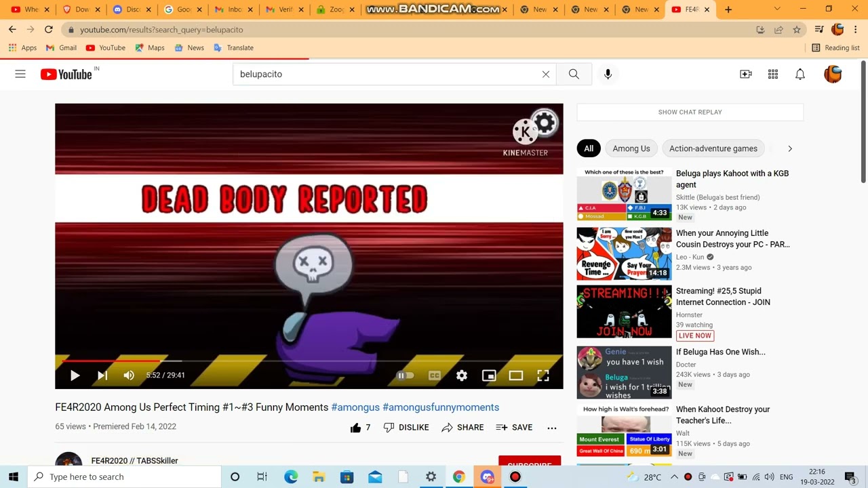Open the Windows Start menu
The image size is (868, 488).
click(x=14, y=476)
